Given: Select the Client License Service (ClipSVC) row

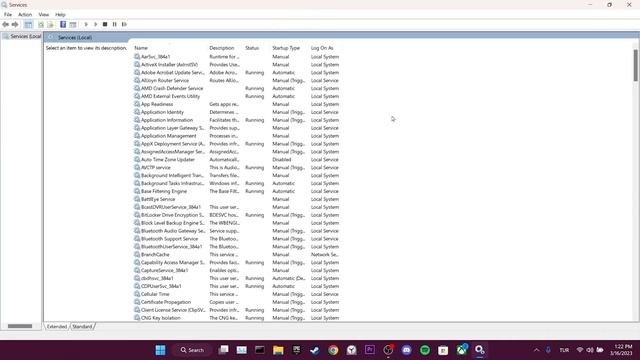Looking at the screenshot, I should [237, 310].
